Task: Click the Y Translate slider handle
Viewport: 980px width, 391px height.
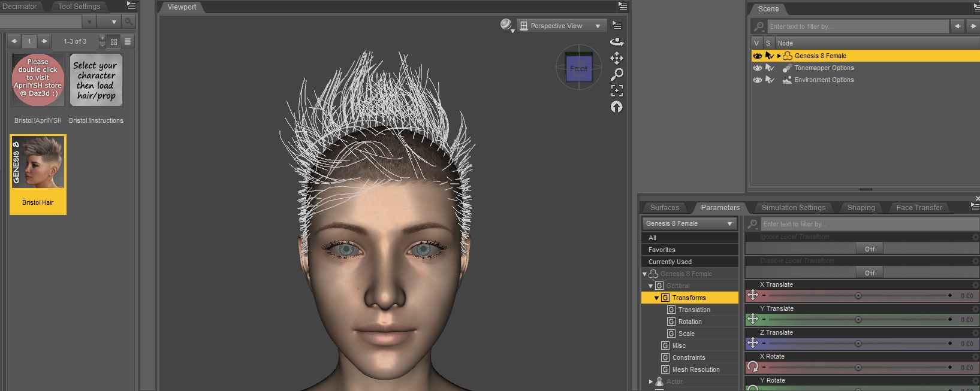Action: click(x=858, y=320)
